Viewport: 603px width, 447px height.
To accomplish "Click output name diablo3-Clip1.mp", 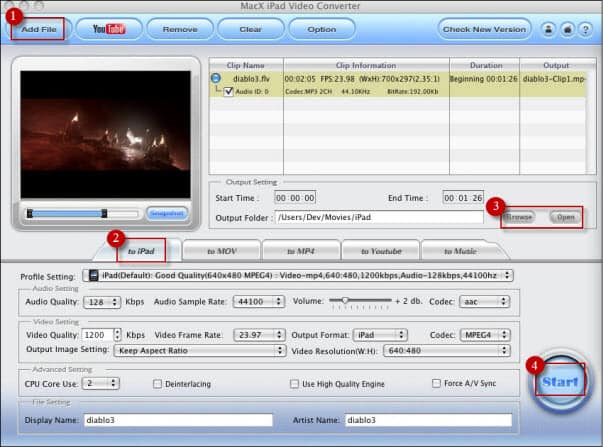I will [553, 79].
